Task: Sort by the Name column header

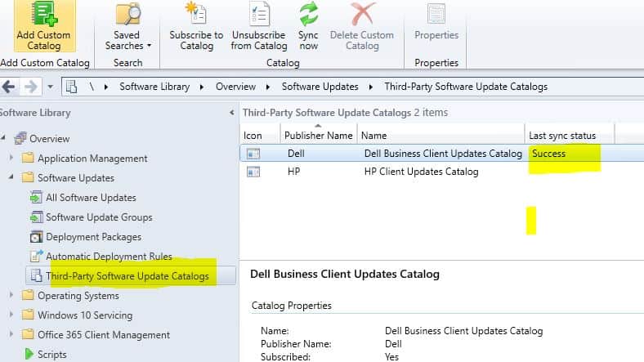Action: pos(441,135)
